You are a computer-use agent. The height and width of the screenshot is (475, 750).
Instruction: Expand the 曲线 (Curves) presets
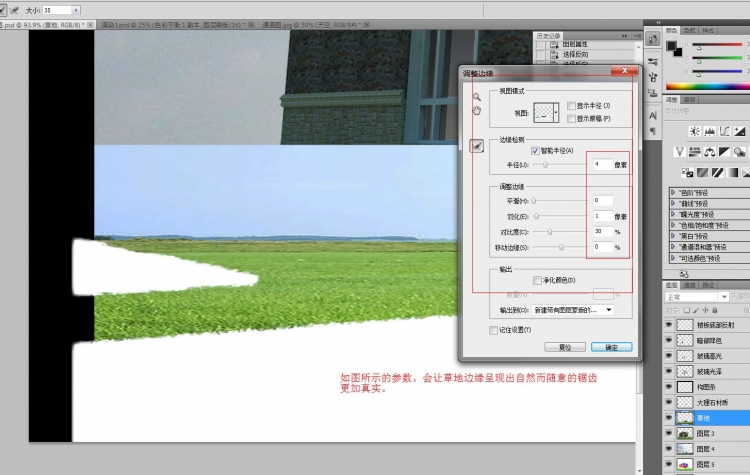(673, 203)
